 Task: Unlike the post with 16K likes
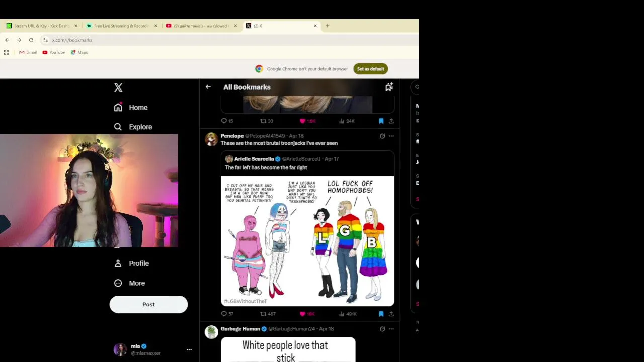pyautogui.click(x=307, y=314)
